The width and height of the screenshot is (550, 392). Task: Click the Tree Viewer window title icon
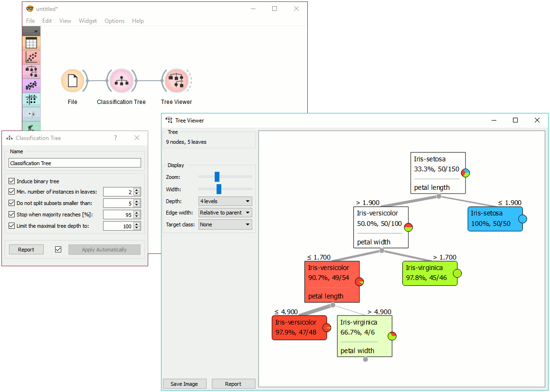(169, 120)
